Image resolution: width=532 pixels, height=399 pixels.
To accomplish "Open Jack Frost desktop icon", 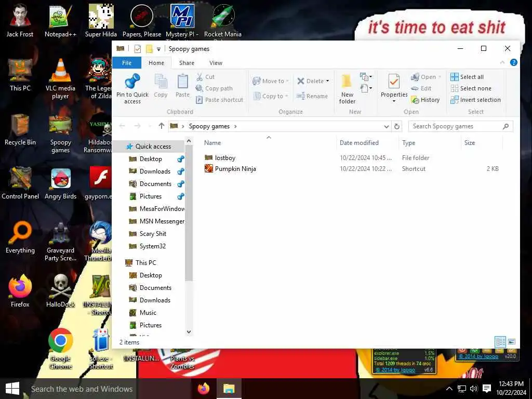I will click(x=20, y=20).
